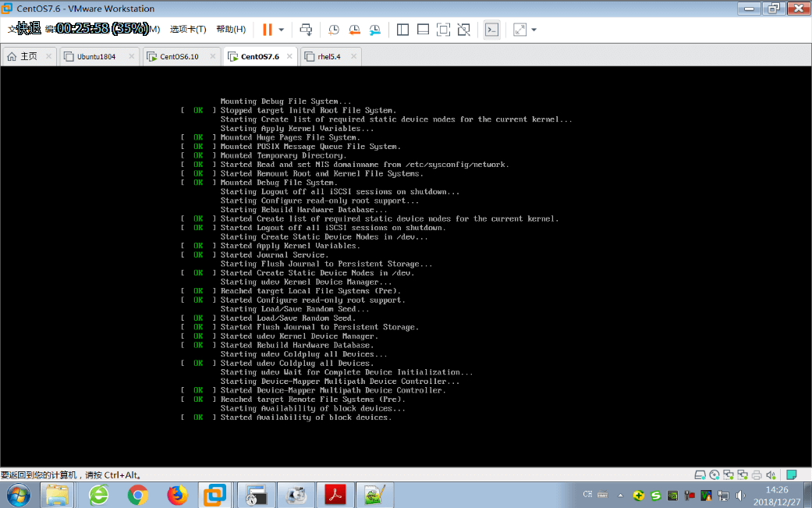Show hidden system tray icons

tap(620, 496)
